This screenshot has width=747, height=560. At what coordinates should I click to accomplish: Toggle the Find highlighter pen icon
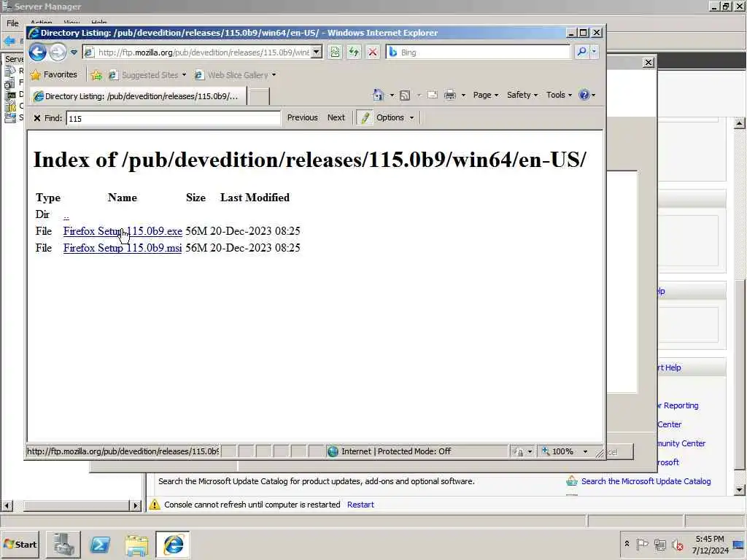pyautogui.click(x=365, y=117)
